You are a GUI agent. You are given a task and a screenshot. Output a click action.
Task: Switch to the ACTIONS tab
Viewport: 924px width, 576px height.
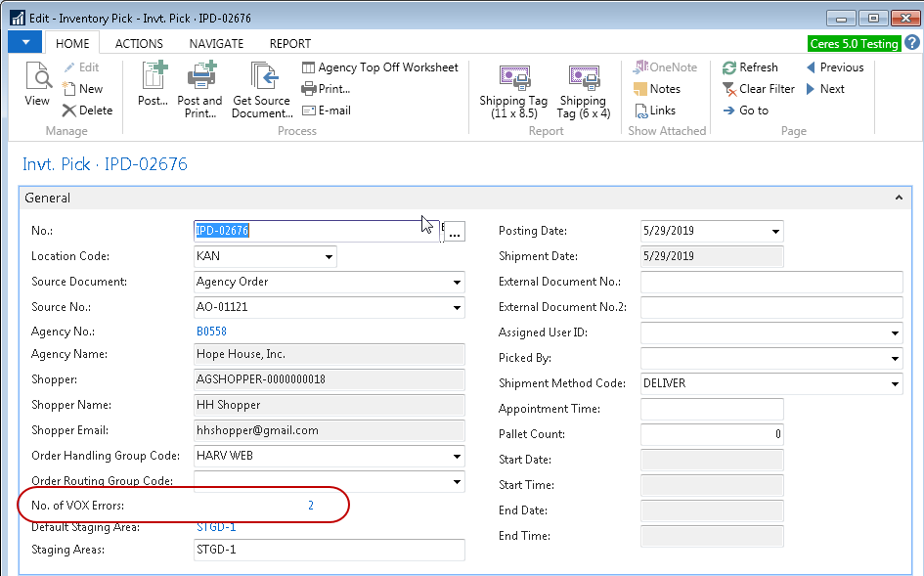[139, 43]
